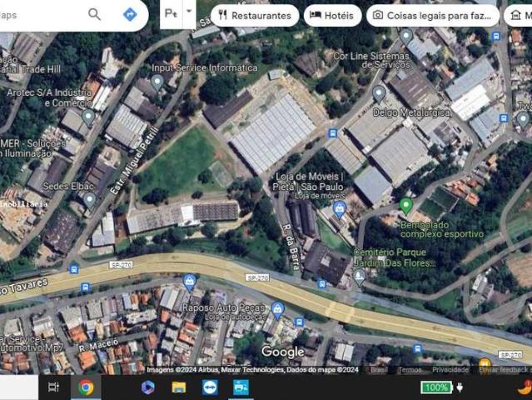This screenshot has height=400, width=532.
Task: Open TeamViewer from the taskbar
Action: pyautogui.click(x=210, y=387)
